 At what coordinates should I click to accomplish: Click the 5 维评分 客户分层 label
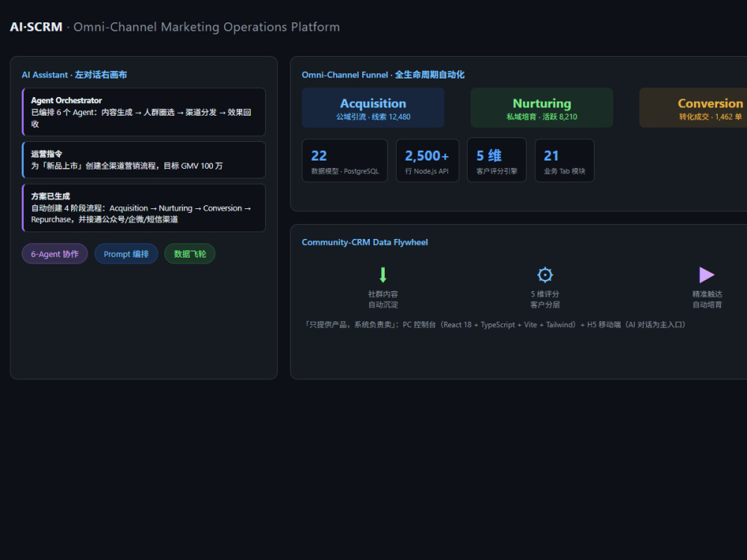[x=545, y=299]
